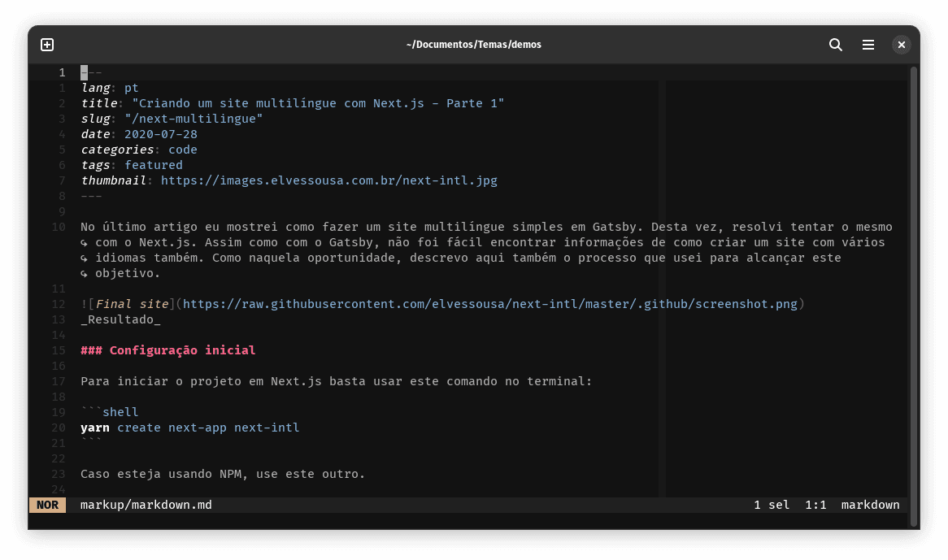
Task: Click relative line number 10 in gutter
Action: pyautogui.click(x=59, y=227)
